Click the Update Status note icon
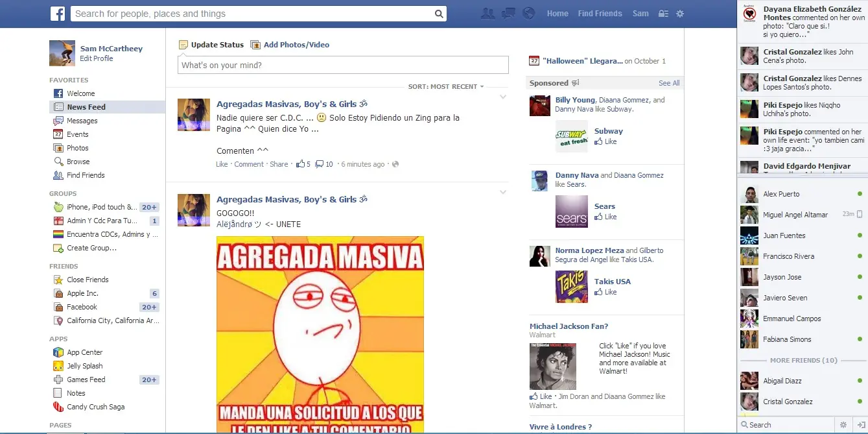 coord(183,45)
